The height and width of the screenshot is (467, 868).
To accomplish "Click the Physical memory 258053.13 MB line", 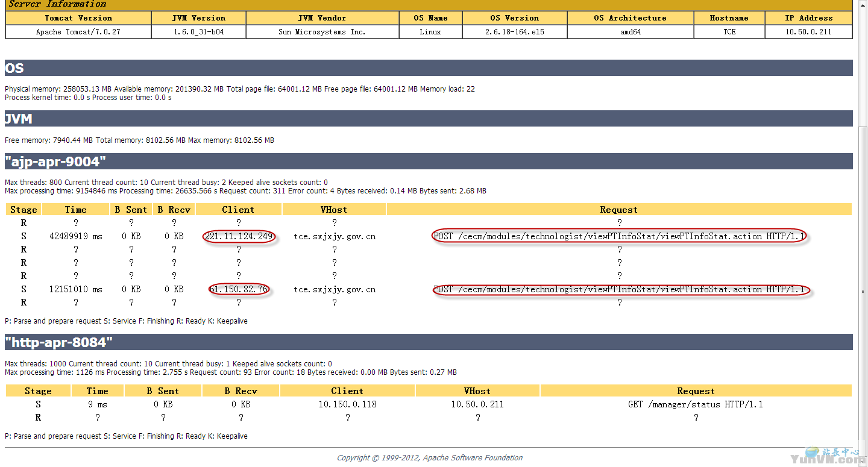I will (240, 89).
